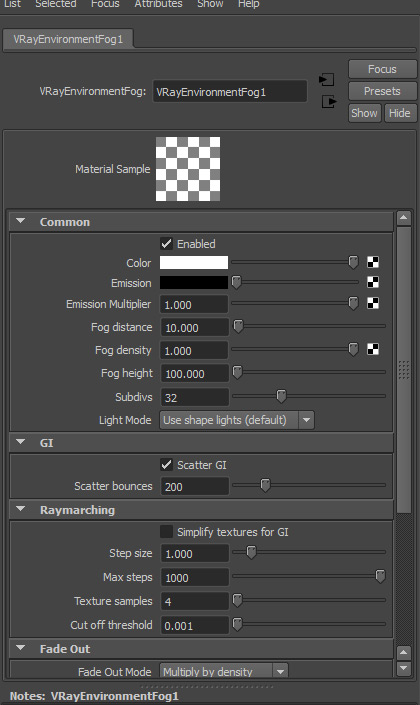Click the Cut off threshold value field
The width and height of the screenshot is (420, 705).
[194, 625]
